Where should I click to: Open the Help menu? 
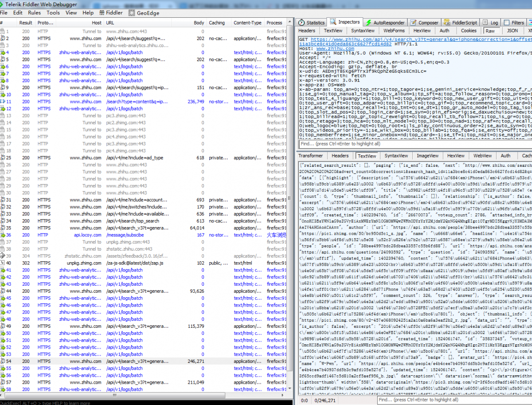pyautogui.click(x=88, y=13)
